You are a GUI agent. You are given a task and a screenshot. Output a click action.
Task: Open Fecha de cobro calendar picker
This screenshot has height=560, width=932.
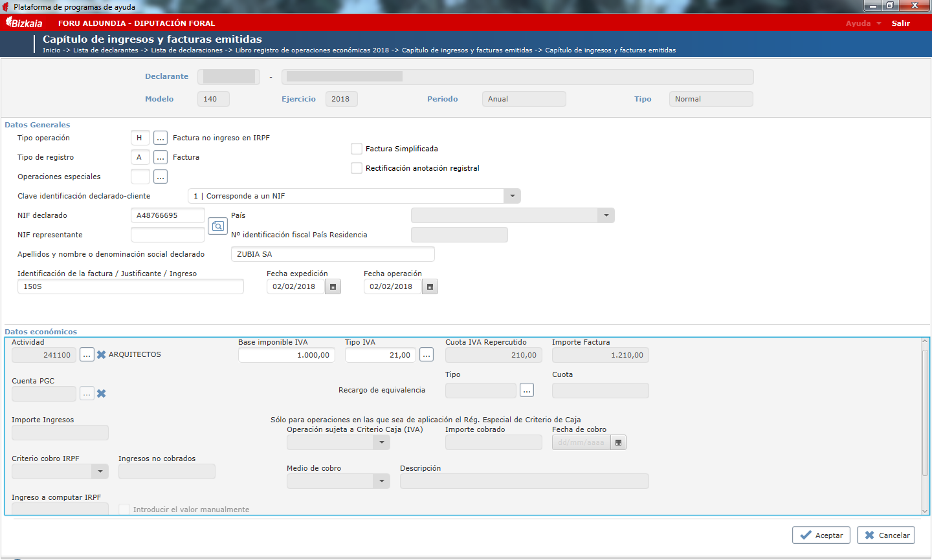[619, 442]
